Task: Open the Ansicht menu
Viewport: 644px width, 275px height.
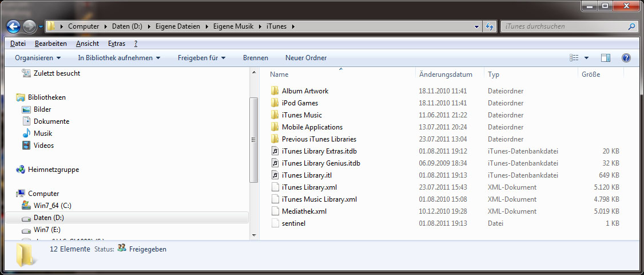Action: 88,43
